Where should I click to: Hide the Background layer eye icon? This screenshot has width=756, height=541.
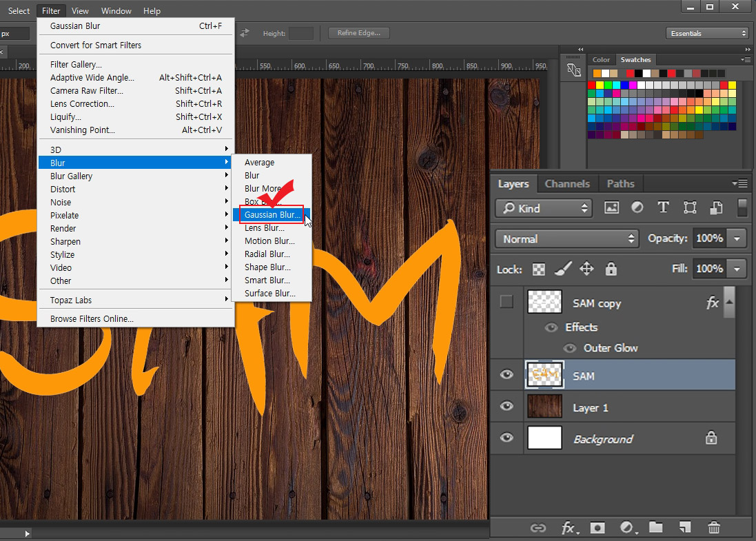(507, 438)
